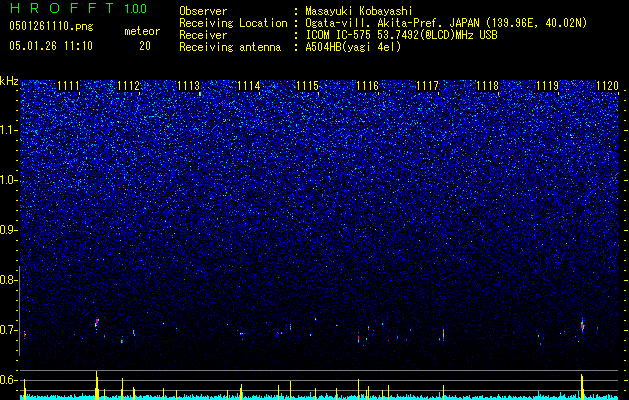Viewport: 629px width, 400px height.
Task: Click the meteor count label
Action: tap(142, 31)
